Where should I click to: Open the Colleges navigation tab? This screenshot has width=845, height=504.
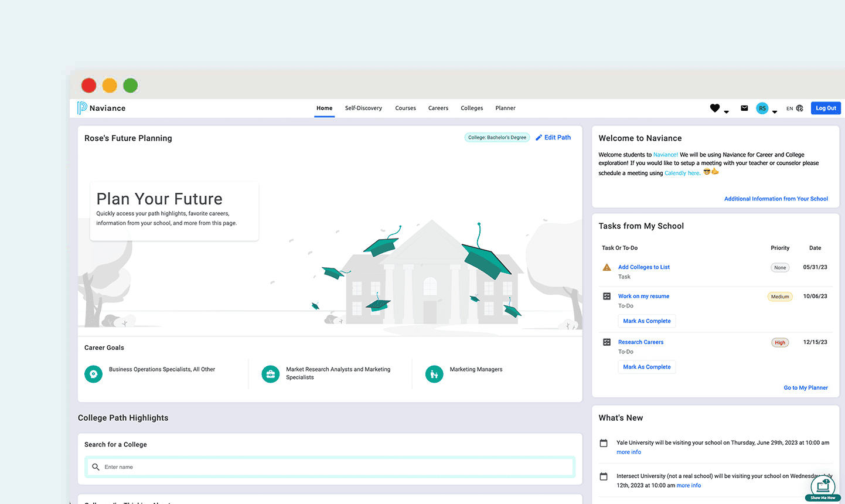472,108
